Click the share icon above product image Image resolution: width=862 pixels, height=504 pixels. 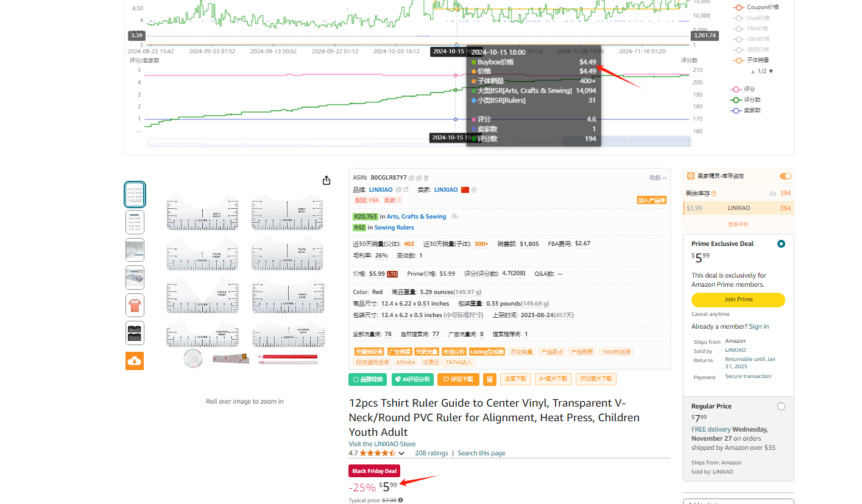[327, 180]
